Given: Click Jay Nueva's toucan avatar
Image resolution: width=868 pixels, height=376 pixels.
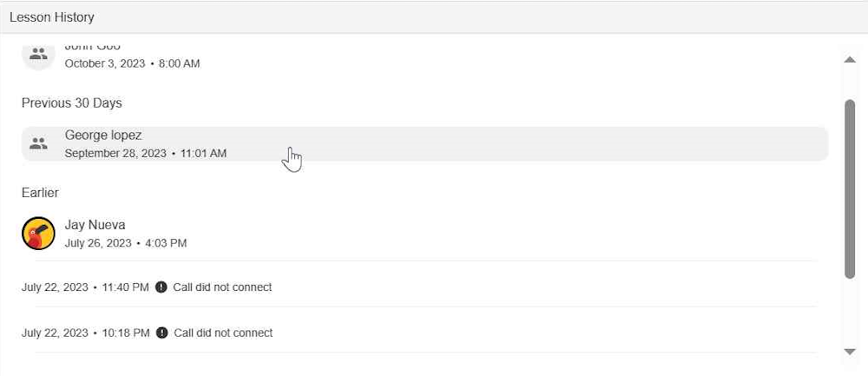Looking at the screenshot, I should [x=38, y=234].
